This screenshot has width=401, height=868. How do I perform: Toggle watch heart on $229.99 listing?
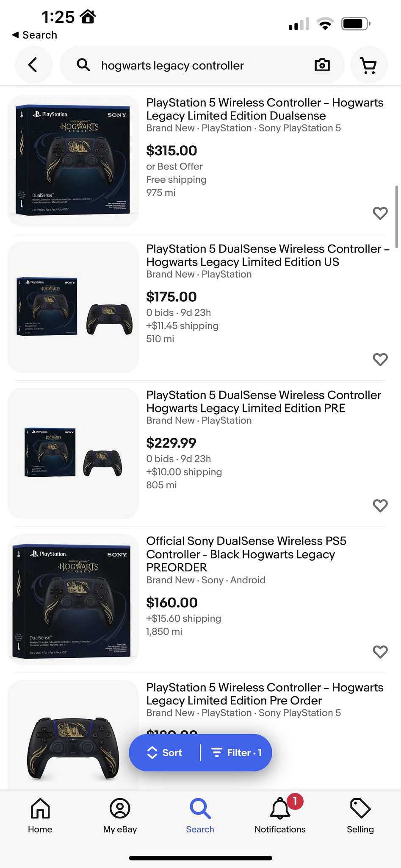tap(380, 506)
